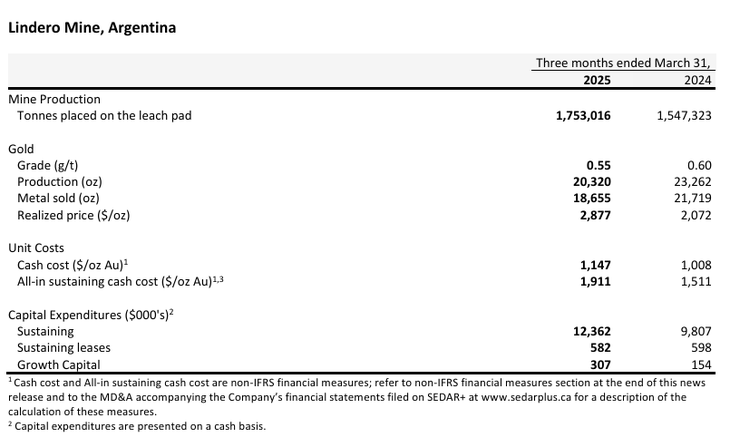Screen dimensions: 730x447
Task: Click the 2024 tonnes placed value 1,547,323
Action: point(684,116)
